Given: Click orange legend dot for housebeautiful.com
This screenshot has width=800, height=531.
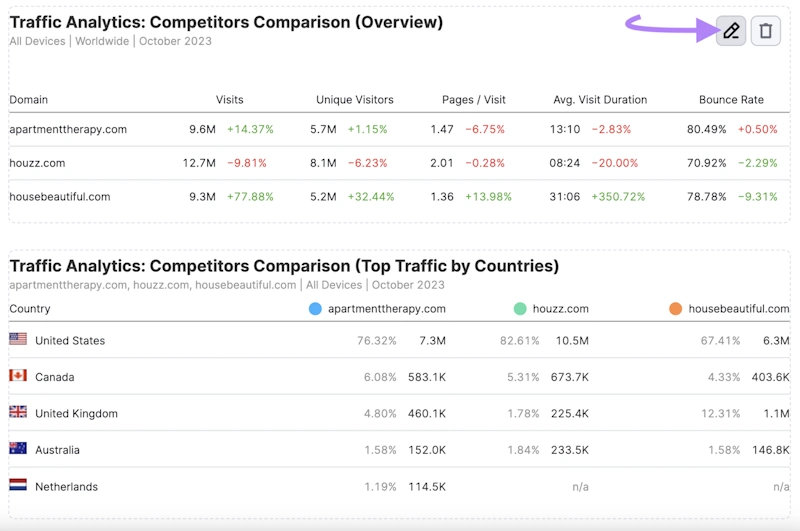Looking at the screenshot, I should [x=676, y=309].
